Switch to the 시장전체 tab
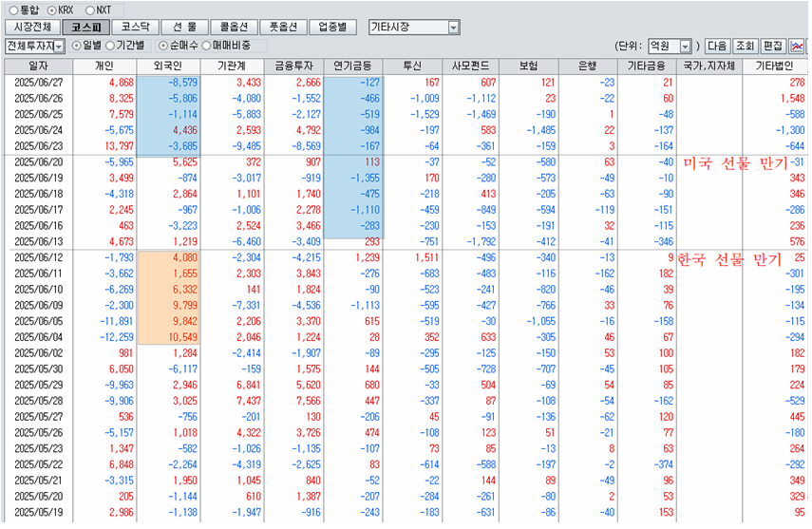Image resolution: width=812 pixels, height=529 pixels. [x=32, y=27]
